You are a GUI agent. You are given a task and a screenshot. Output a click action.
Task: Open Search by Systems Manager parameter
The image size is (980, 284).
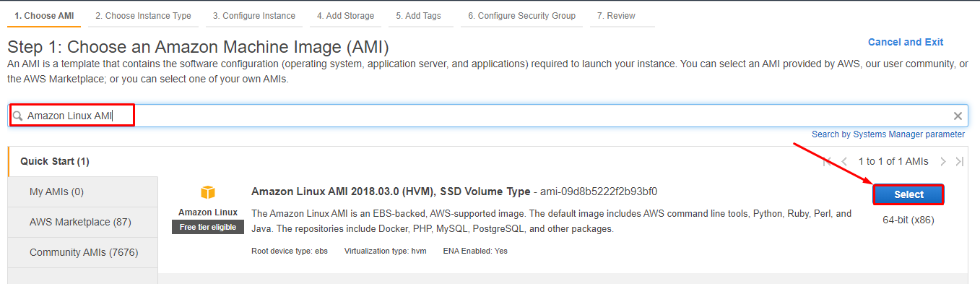tap(888, 134)
